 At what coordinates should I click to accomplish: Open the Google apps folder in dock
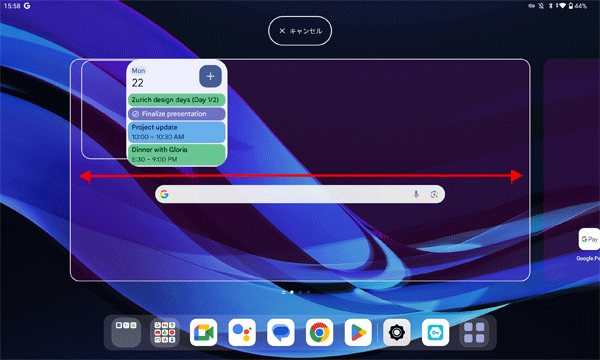click(165, 332)
